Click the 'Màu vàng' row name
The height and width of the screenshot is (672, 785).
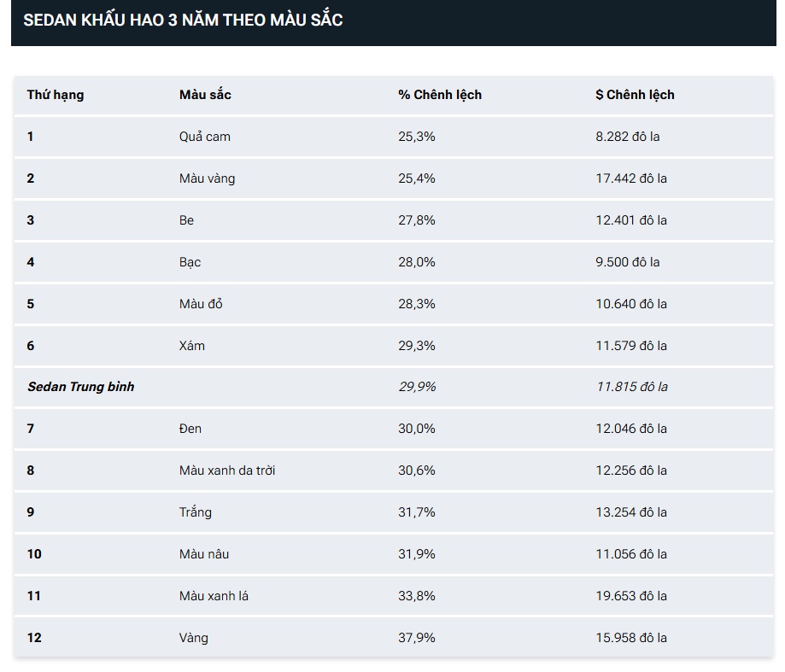click(208, 178)
